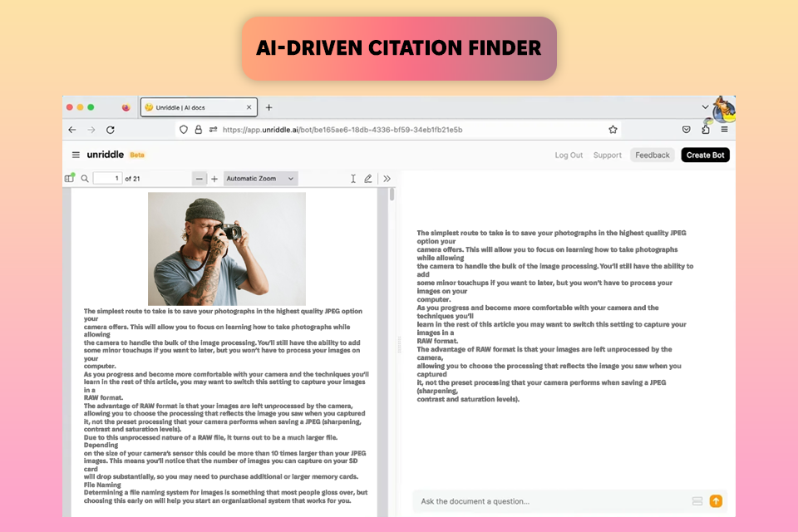Screen dimensions: 798x532
Task: Select the draw annotation pen tool
Action: pos(368,179)
